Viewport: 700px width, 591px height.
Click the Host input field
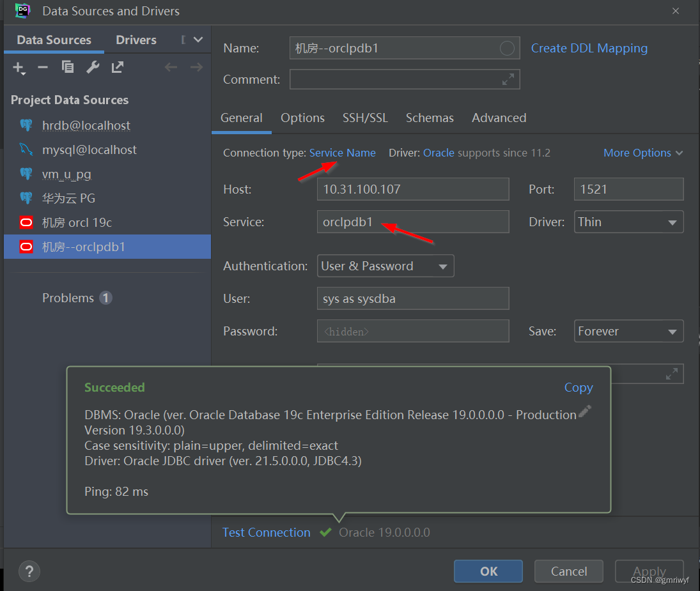[413, 189]
